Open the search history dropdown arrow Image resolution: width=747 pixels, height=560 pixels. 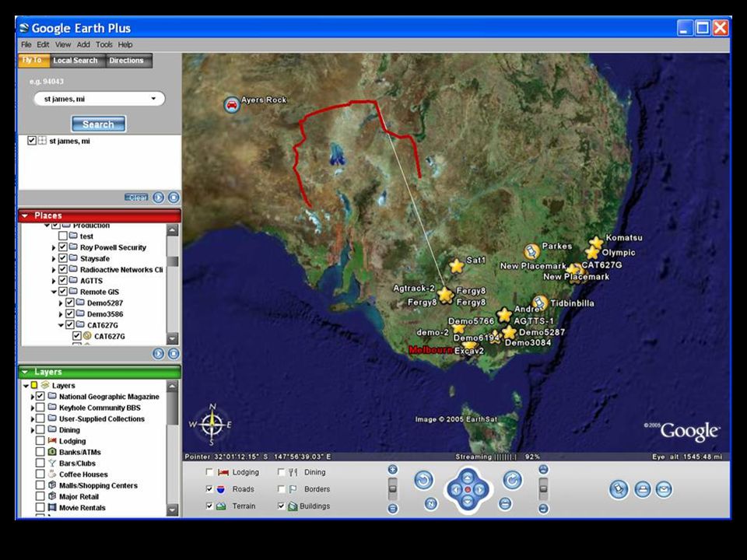click(x=153, y=99)
